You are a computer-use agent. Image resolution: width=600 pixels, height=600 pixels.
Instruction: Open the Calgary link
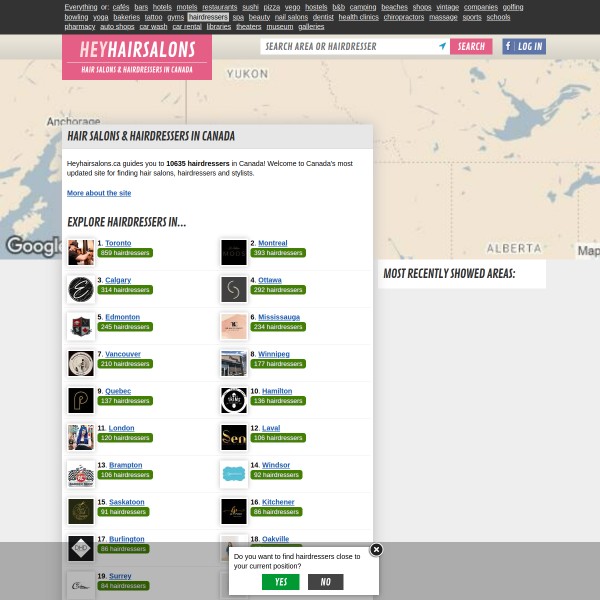[x=118, y=280]
